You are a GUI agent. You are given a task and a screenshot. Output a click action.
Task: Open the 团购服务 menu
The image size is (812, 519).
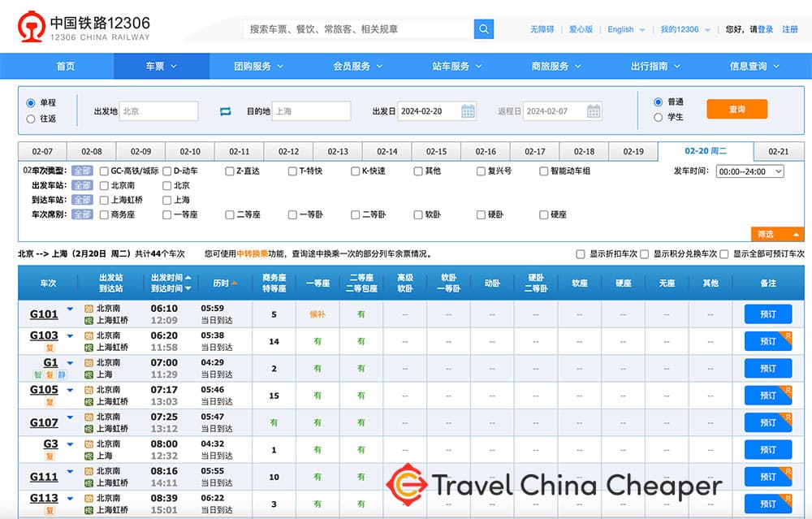pyautogui.click(x=254, y=66)
